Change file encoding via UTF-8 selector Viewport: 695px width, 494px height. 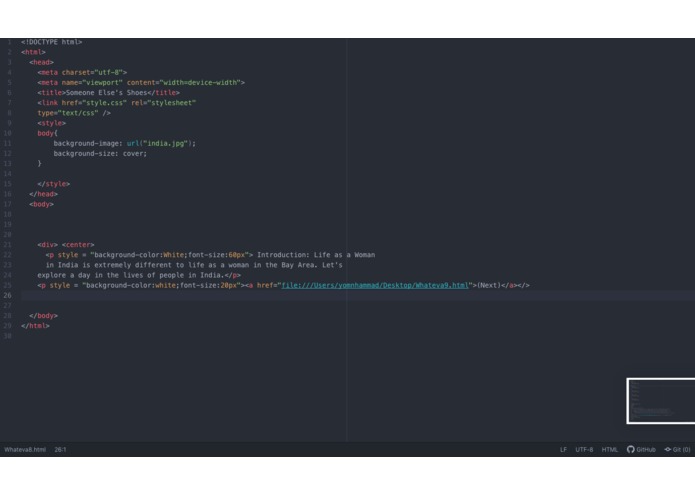point(584,449)
